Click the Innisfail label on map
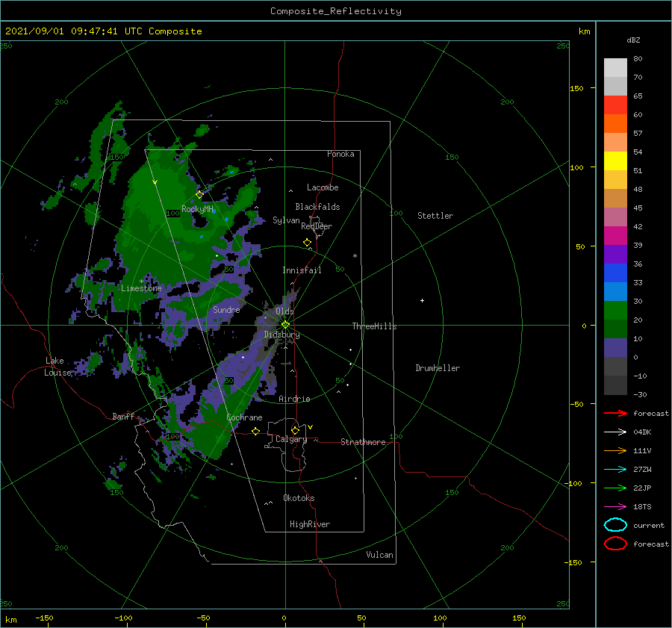The height and width of the screenshot is (628, 672). tap(302, 270)
